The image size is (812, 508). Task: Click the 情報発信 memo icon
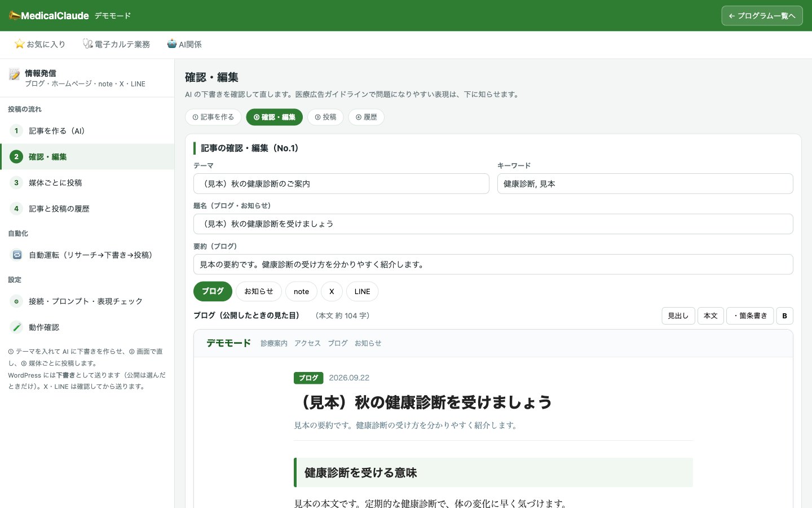point(15,75)
